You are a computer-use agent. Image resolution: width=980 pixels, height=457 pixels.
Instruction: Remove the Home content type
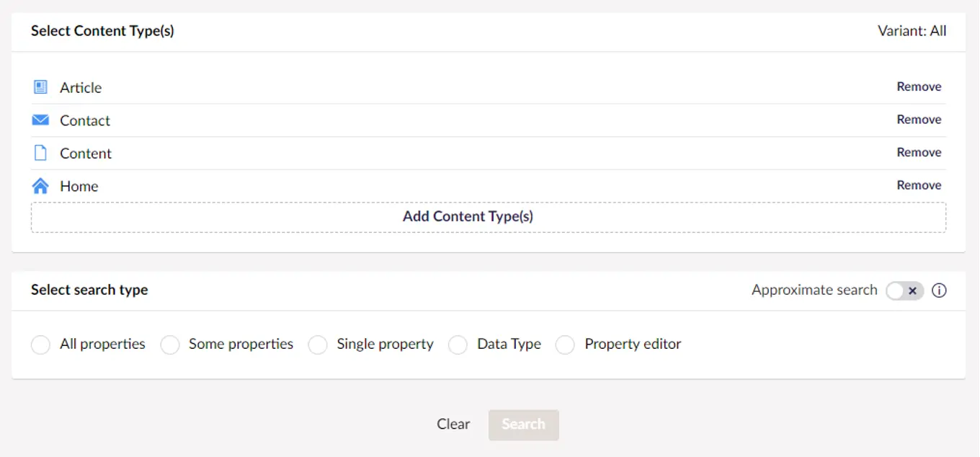pyautogui.click(x=919, y=185)
